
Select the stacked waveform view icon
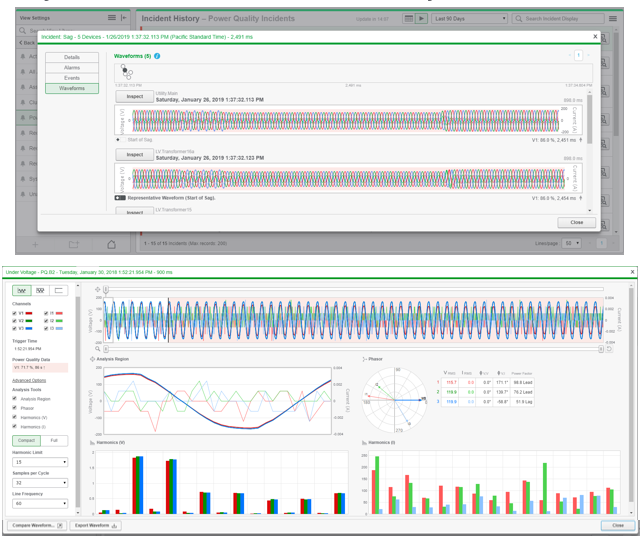(40, 290)
